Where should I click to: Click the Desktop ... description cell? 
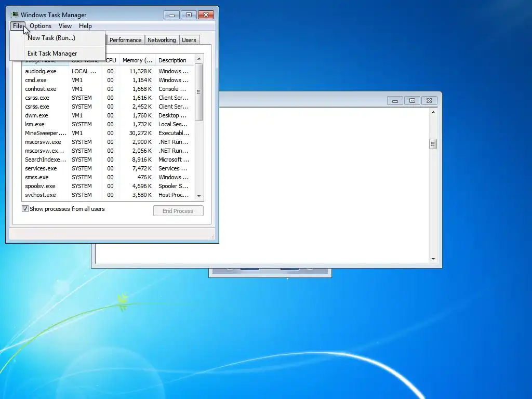tap(172, 115)
